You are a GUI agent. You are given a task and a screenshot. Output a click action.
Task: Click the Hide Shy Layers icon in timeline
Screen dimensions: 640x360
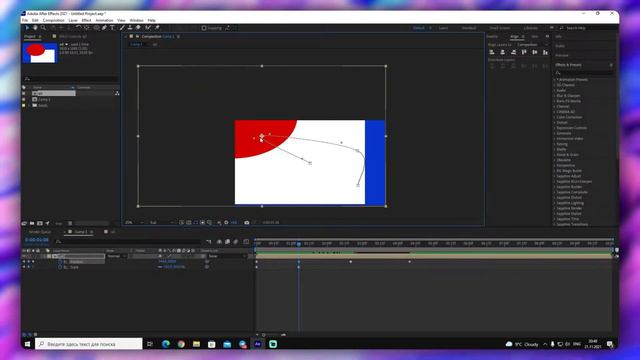(219, 242)
